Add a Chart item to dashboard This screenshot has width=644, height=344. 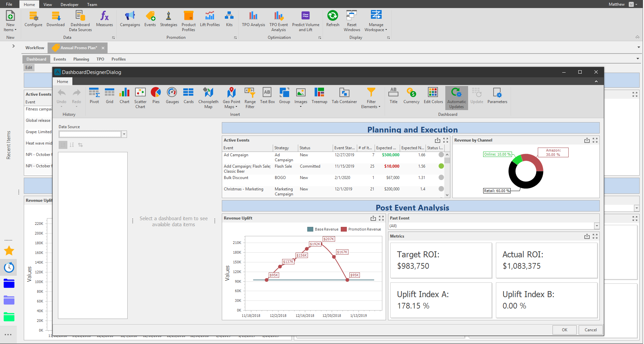point(124,96)
